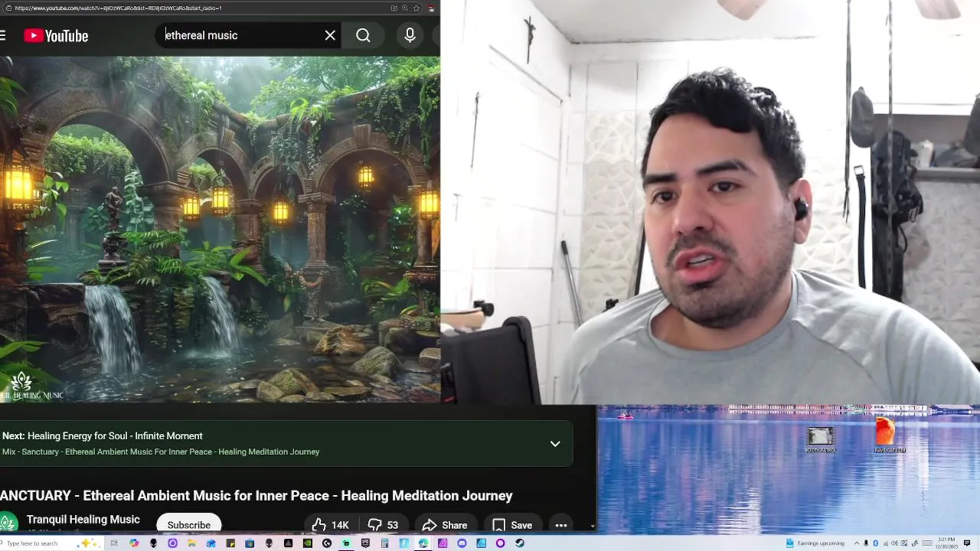980x551 pixels.
Task: Run the YouTube search with magnifier button
Action: point(363,35)
